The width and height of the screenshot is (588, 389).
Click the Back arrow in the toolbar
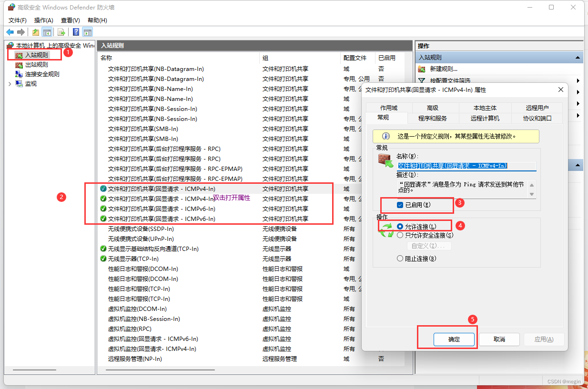click(x=10, y=32)
